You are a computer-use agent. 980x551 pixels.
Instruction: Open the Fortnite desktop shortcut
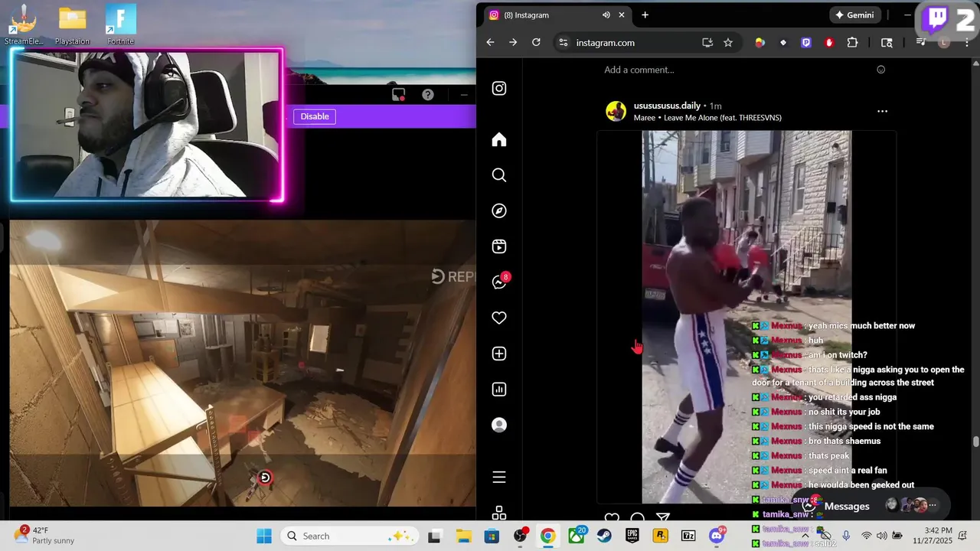point(120,24)
